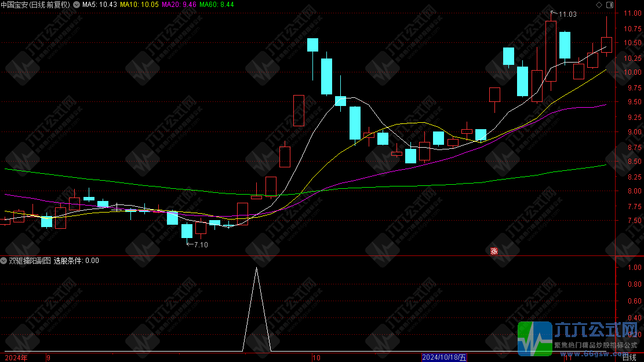Image resolution: width=644 pixels, height=362 pixels.
Task: Open dropdown arrow beside 中国宝安 chart title
Action: click(x=76, y=5)
